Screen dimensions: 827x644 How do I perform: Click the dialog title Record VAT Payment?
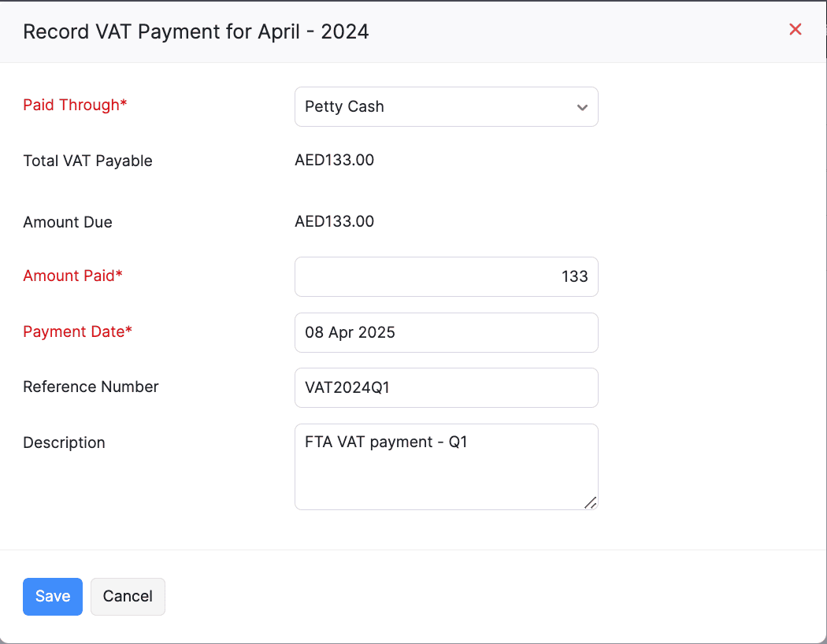[x=195, y=31]
